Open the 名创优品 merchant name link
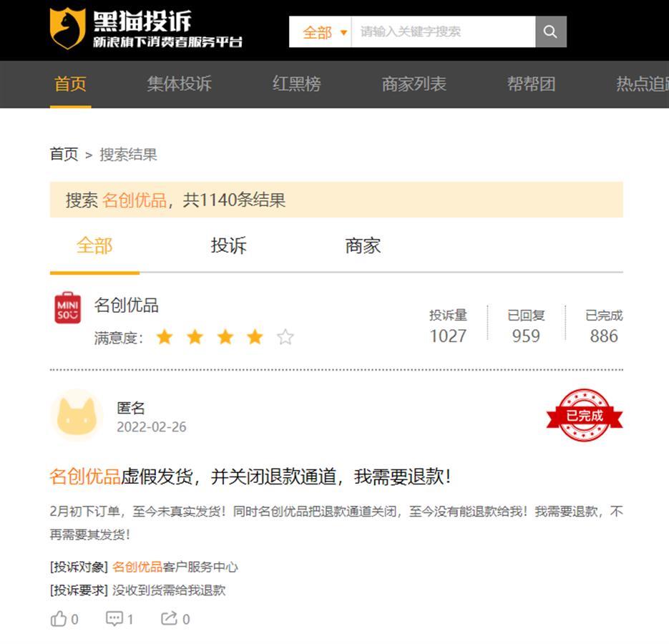This screenshot has width=669, height=644. pyautogui.click(x=127, y=305)
